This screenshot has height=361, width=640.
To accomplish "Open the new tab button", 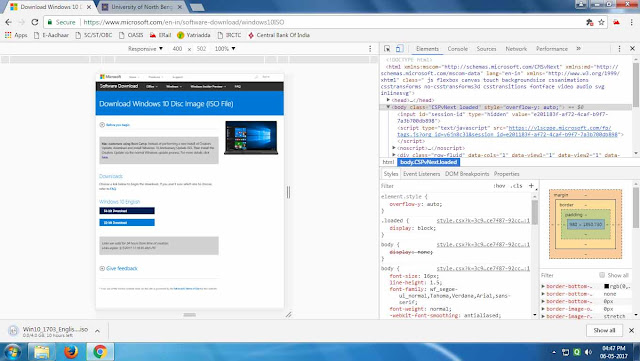I will point(197,7).
